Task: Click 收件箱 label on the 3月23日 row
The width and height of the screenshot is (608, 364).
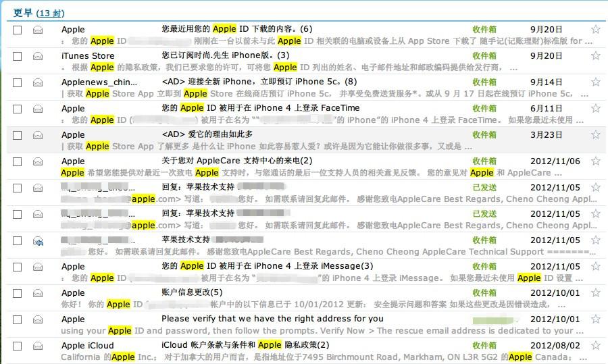Action: [484, 135]
